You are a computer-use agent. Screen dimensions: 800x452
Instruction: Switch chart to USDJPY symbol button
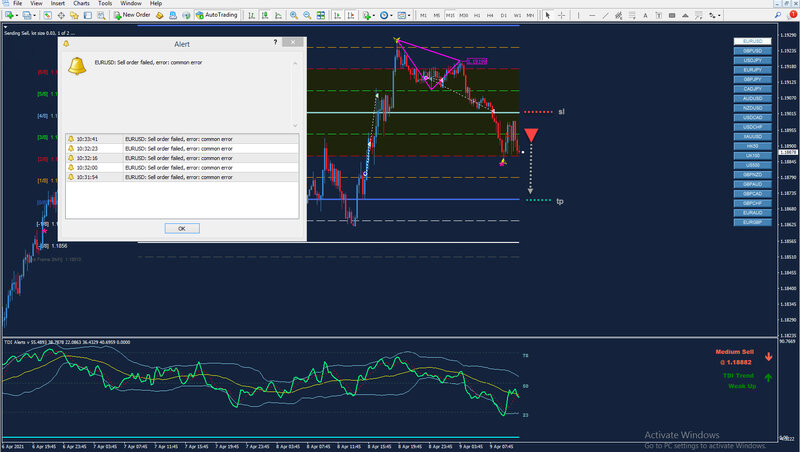tap(753, 60)
